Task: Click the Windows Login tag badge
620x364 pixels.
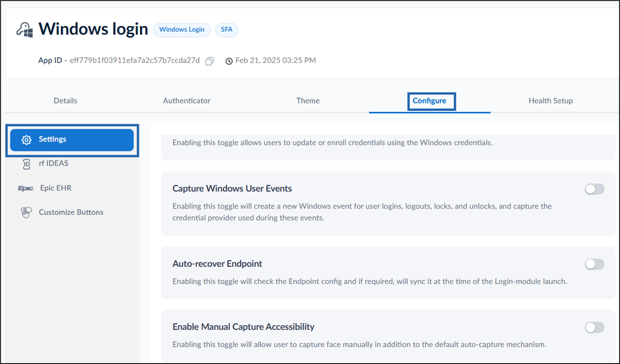Action: [182, 30]
